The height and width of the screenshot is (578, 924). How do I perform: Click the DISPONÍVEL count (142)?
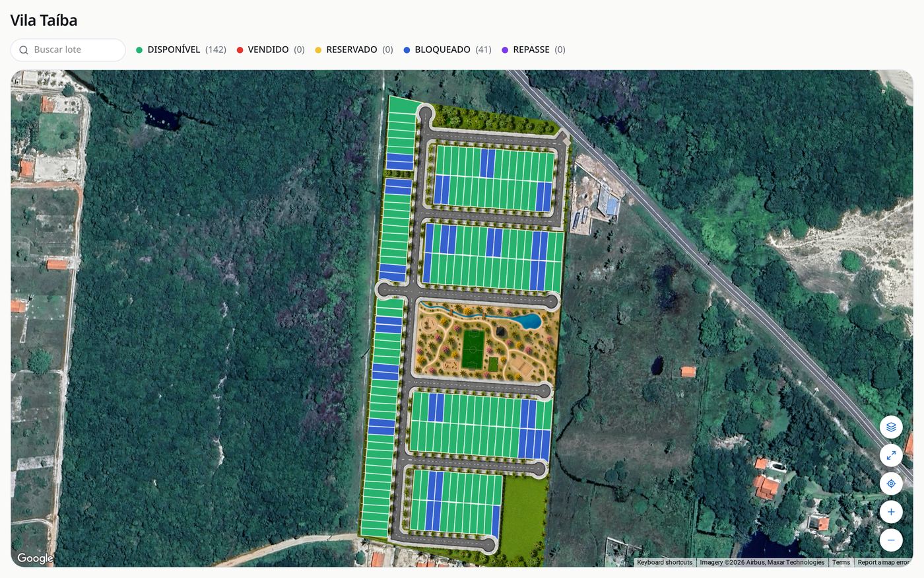(216, 50)
